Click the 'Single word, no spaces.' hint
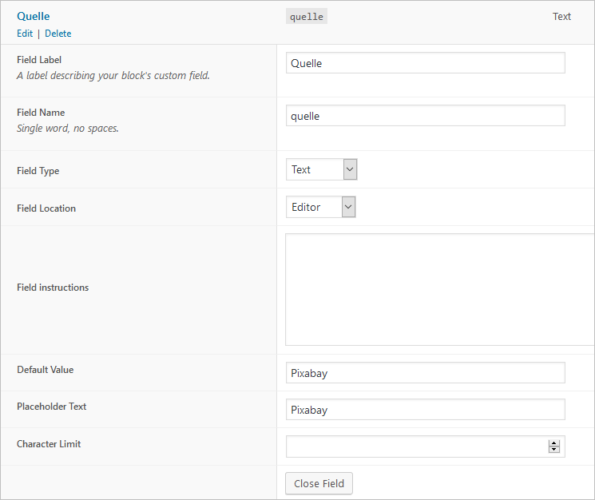The width and height of the screenshot is (595, 500). pyautogui.click(x=68, y=129)
